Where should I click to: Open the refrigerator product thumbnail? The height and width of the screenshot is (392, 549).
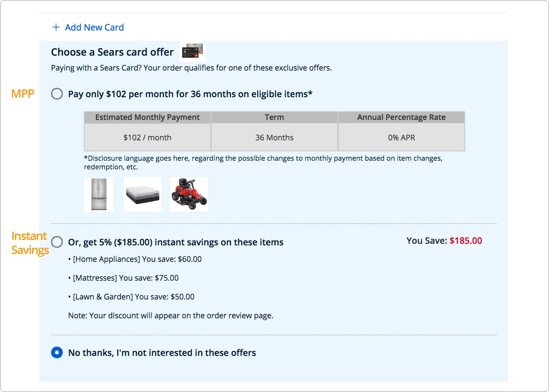click(99, 194)
